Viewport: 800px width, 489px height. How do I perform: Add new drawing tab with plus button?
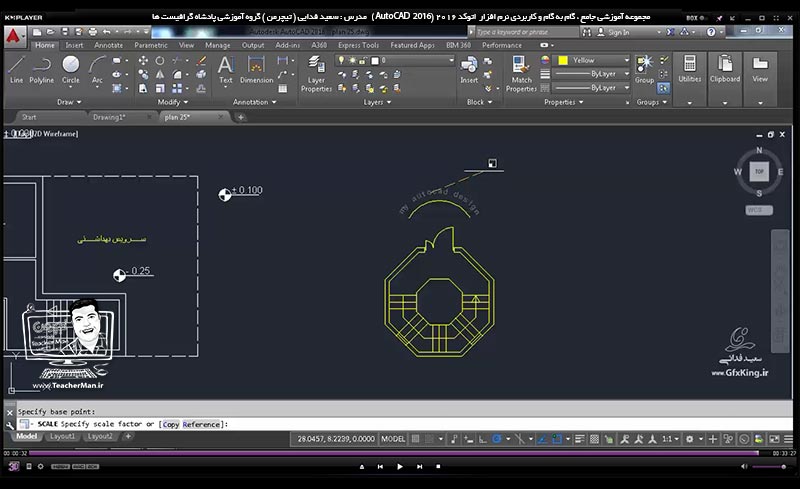(x=240, y=117)
